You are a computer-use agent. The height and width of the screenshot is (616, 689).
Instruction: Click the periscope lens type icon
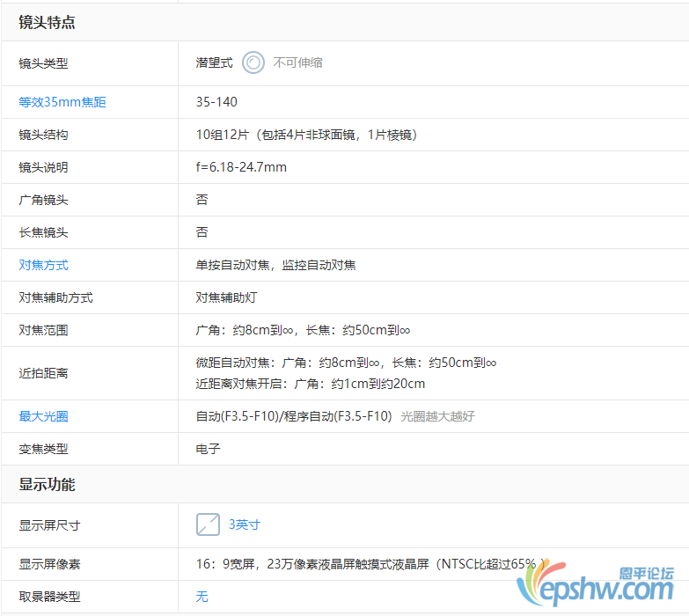253,62
